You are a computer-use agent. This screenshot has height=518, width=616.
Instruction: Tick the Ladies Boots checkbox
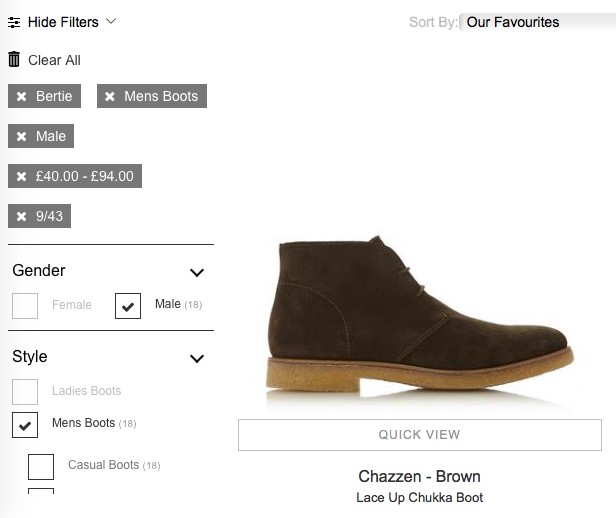pos(25,392)
